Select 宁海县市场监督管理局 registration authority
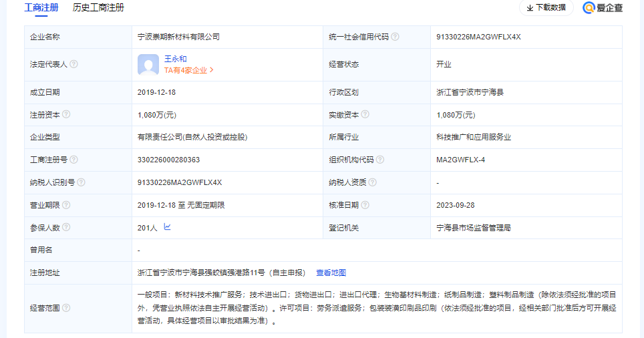Viewport: 644px width, 338px height. tap(474, 228)
